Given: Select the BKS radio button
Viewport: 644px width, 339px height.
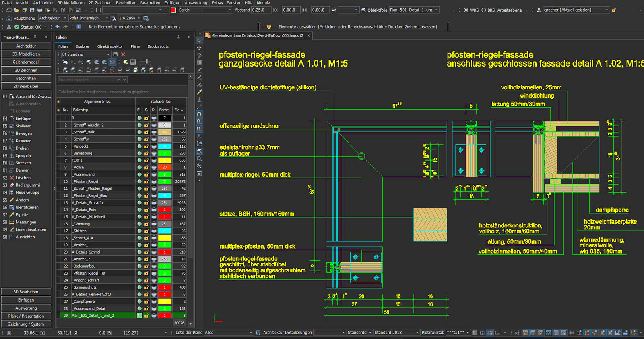Looking at the screenshot, I should pos(484,10).
